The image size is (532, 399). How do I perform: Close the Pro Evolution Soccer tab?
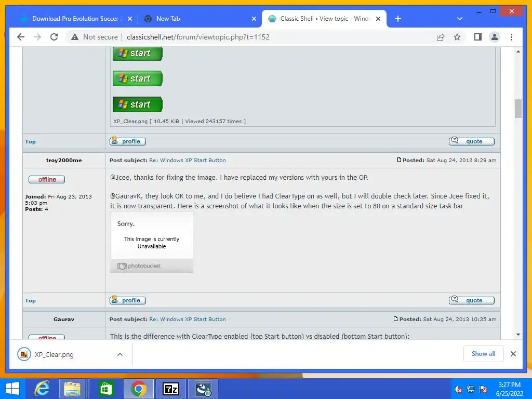pos(129,19)
